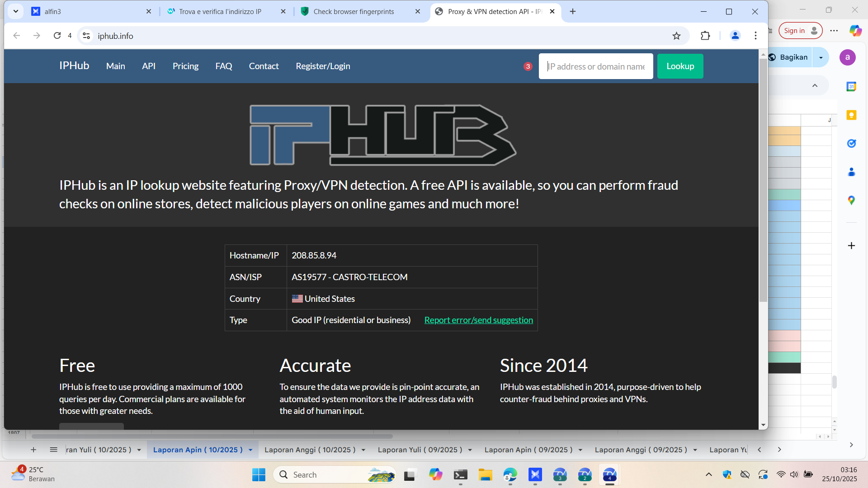Image resolution: width=868 pixels, height=488 pixels.
Task: Open File Explorer from the taskbar
Action: pos(486,475)
